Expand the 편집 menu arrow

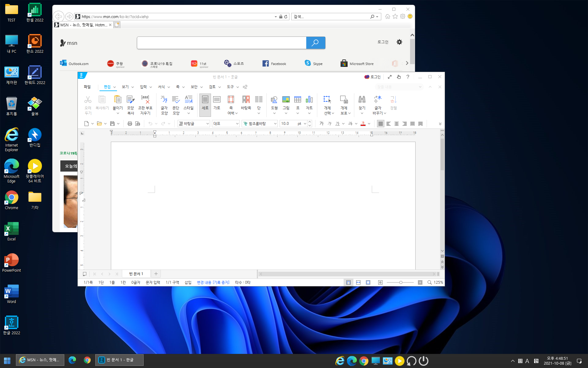pyautogui.click(x=115, y=87)
